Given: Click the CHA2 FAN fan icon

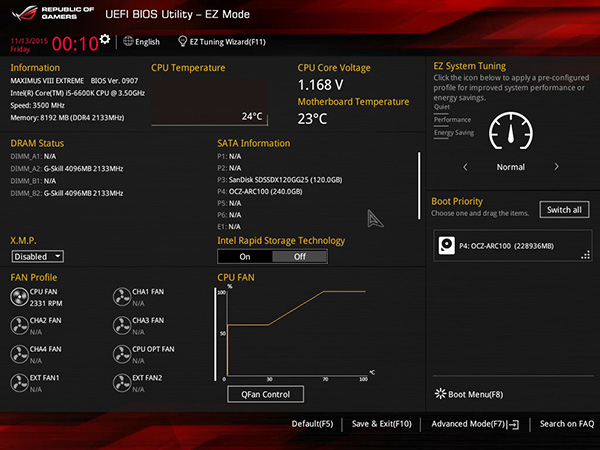Looking at the screenshot, I should [x=19, y=326].
